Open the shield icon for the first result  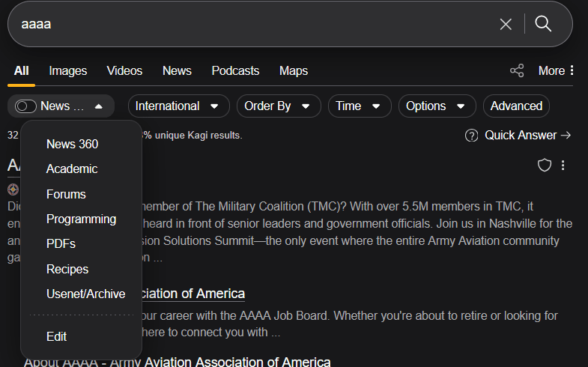coord(545,165)
